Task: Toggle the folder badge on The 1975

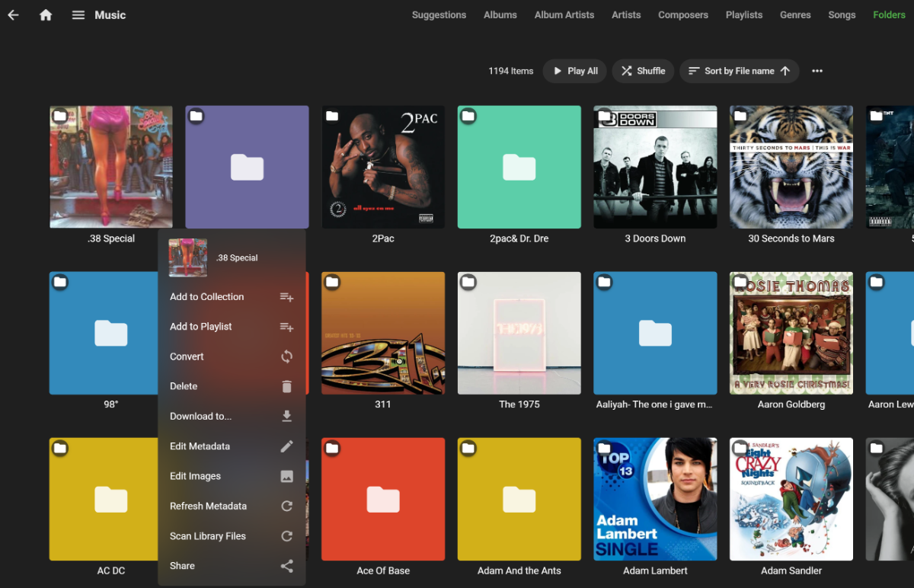Action: pos(468,283)
